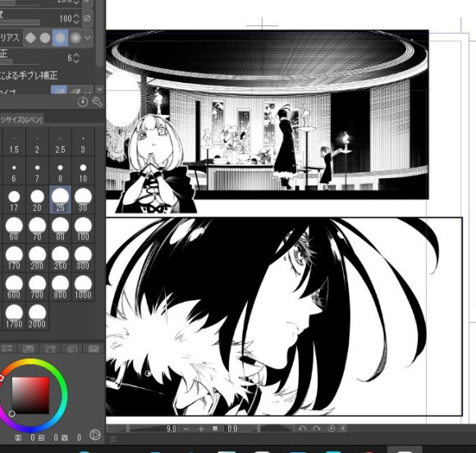Collapse the reset rotation side chevron
The height and width of the screenshot is (453, 476).
[x=343, y=428]
